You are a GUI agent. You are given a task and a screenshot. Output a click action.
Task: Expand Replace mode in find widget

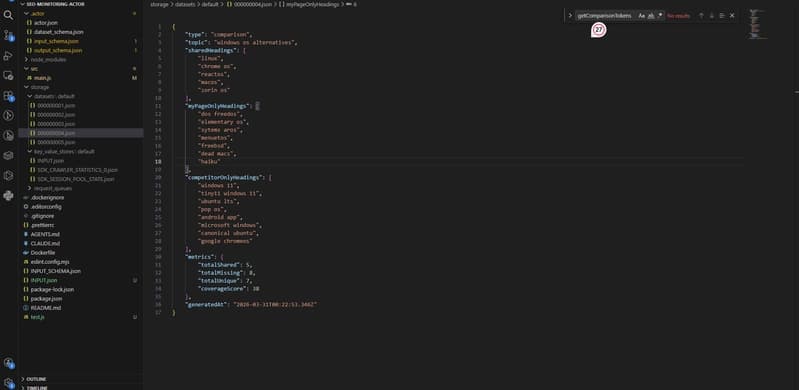click(570, 16)
